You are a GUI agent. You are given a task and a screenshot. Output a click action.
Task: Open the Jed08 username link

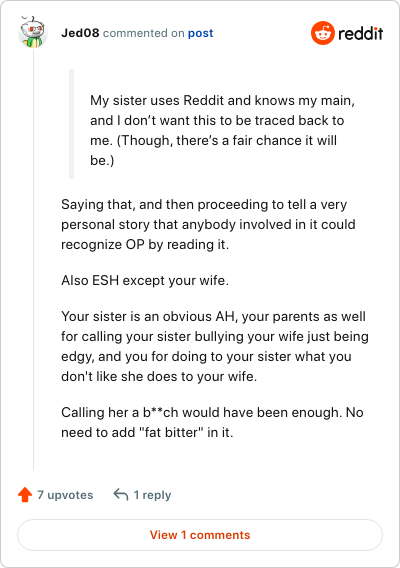tap(80, 33)
